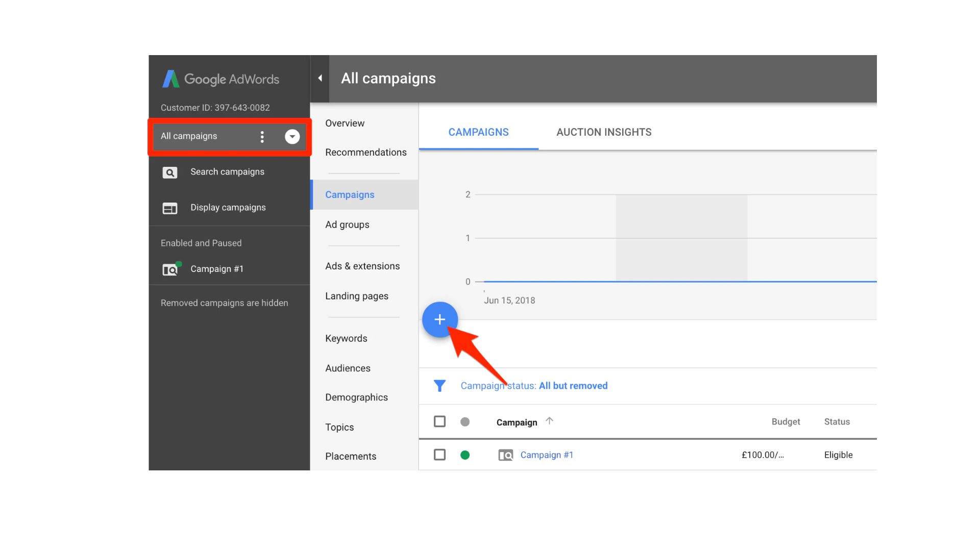This screenshot has width=980, height=551.
Task: Open the Campaign #1 link in table
Action: 547,455
